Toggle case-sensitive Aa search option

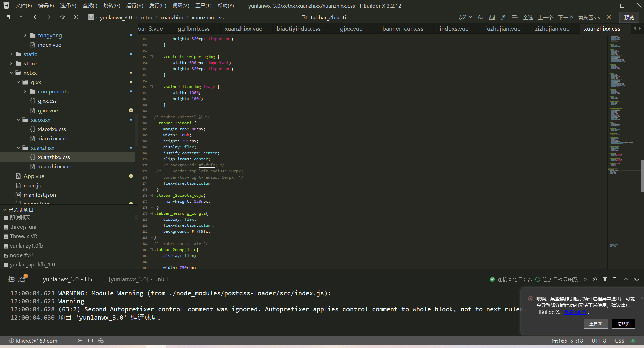click(480, 17)
